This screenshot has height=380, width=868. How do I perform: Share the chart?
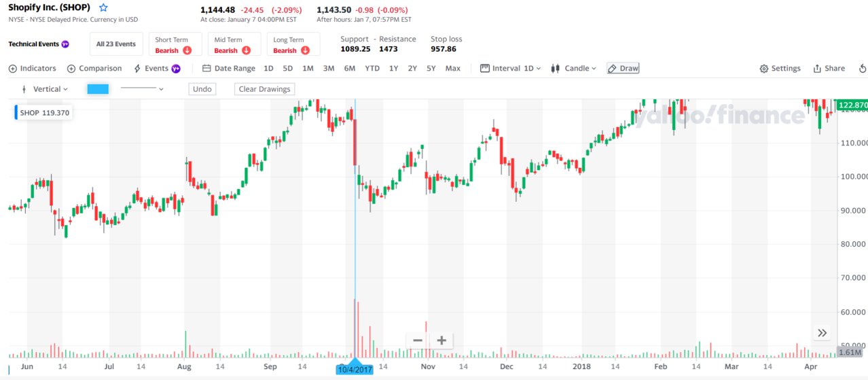coord(829,69)
